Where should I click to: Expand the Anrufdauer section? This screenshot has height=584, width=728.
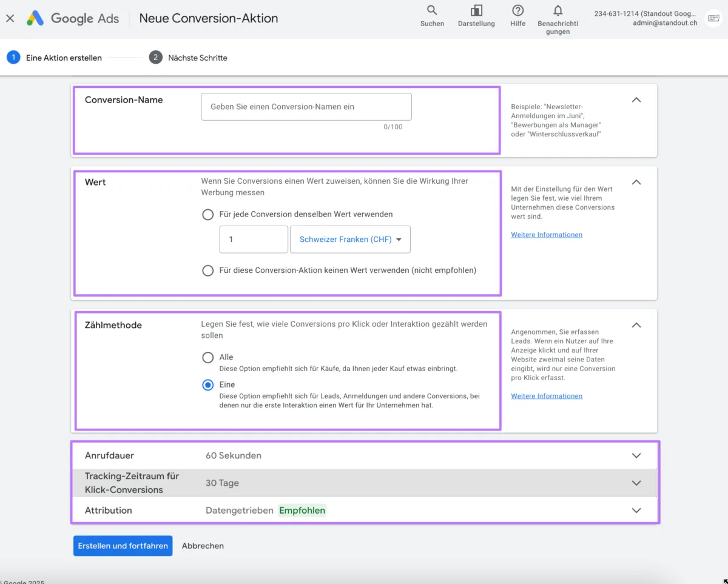click(x=636, y=455)
